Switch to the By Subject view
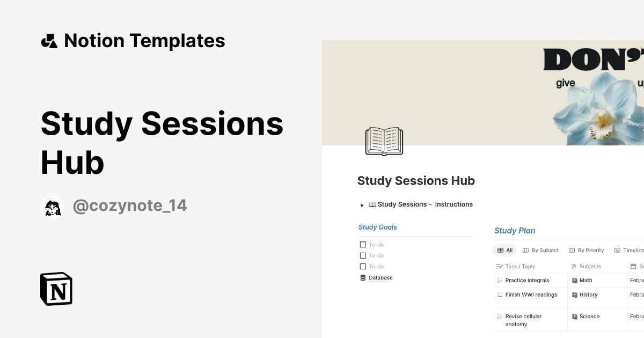The width and height of the screenshot is (644, 338). tap(545, 250)
